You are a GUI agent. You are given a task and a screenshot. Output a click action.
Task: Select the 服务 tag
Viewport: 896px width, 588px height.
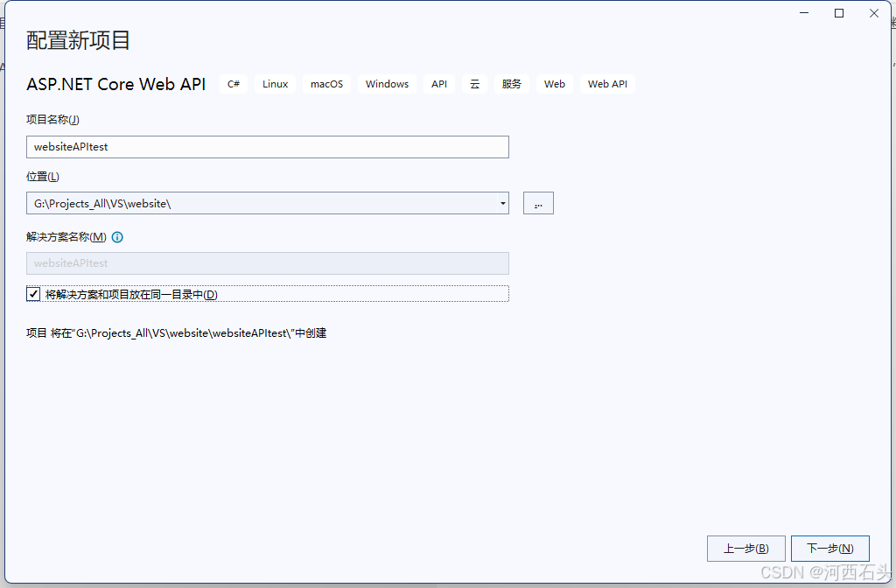pos(511,84)
